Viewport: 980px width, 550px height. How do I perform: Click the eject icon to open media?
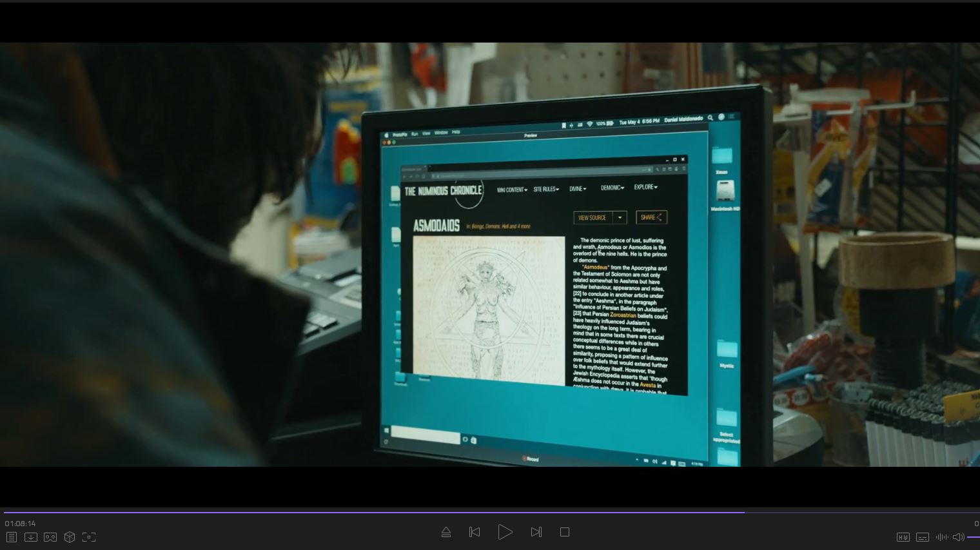click(x=446, y=532)
